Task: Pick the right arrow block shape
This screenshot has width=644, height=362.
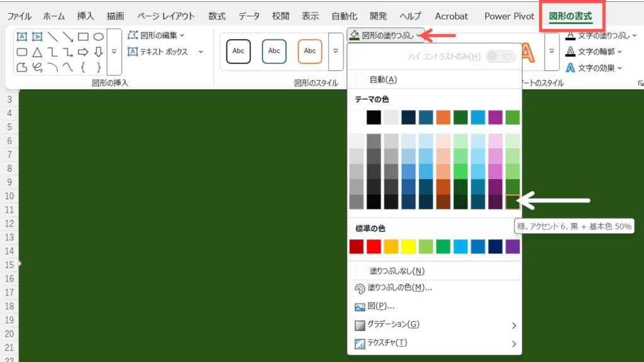Action: pyautogui.click(x=83, y=52)
